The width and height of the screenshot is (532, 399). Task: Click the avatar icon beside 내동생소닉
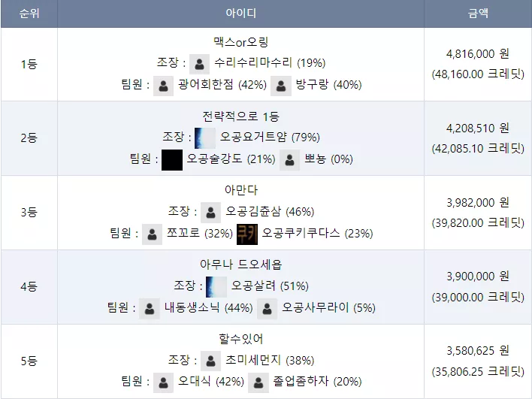click(150, 309)
